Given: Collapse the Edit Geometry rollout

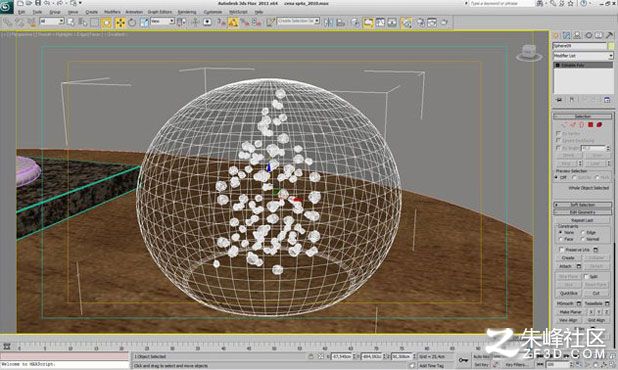Looking at the screenshot, I should click(583, 212).
